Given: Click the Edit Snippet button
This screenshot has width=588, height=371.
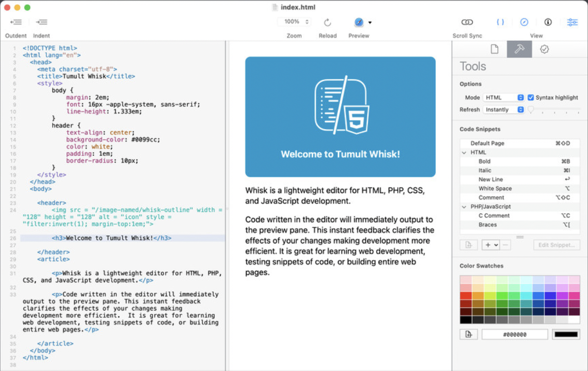Looking at the screenshot, I should 556,245.
